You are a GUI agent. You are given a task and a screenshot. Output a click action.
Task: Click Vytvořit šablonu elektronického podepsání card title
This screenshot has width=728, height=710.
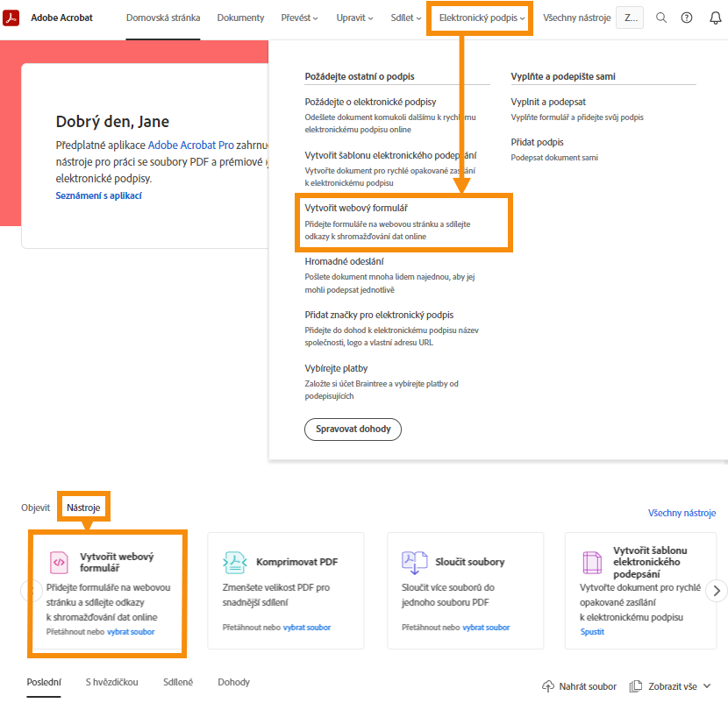coord(650,562)
